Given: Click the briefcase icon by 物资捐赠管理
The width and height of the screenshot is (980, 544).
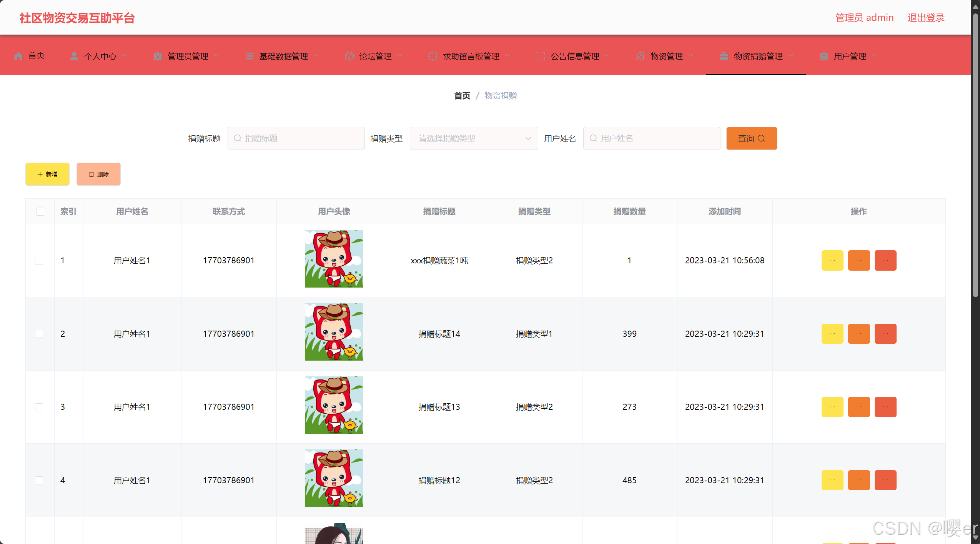Looking at the screenshot, I should (x=724, y=56).
